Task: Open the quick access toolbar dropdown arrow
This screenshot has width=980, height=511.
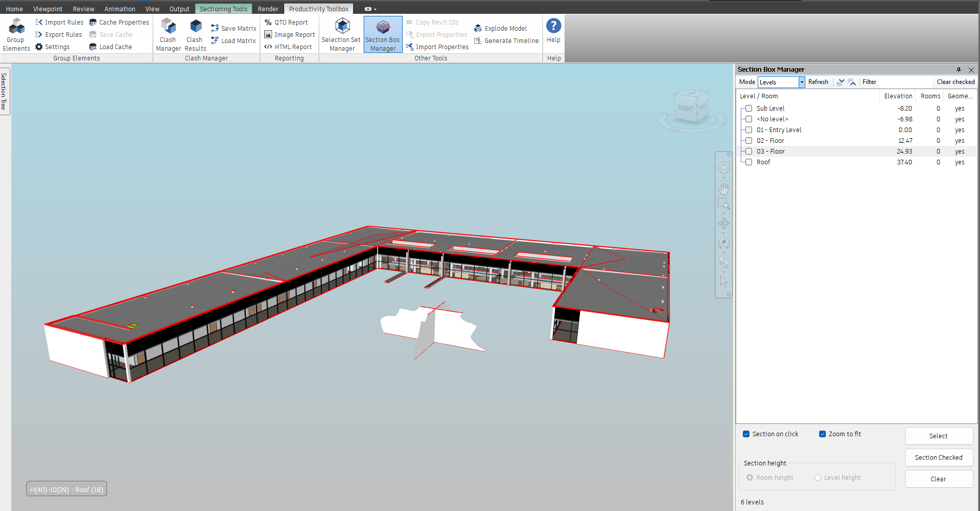Action: tap(375, 9)
